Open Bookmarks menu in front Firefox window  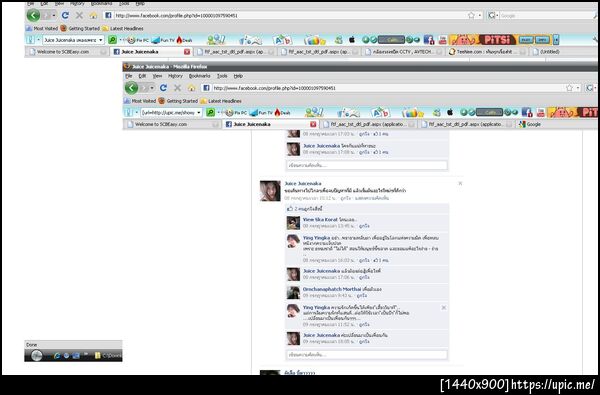(x=199, y=76)
